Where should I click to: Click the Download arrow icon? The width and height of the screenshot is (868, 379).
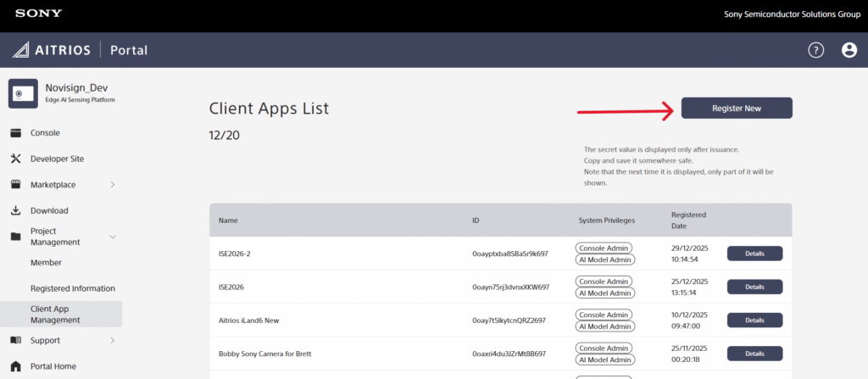15,210
